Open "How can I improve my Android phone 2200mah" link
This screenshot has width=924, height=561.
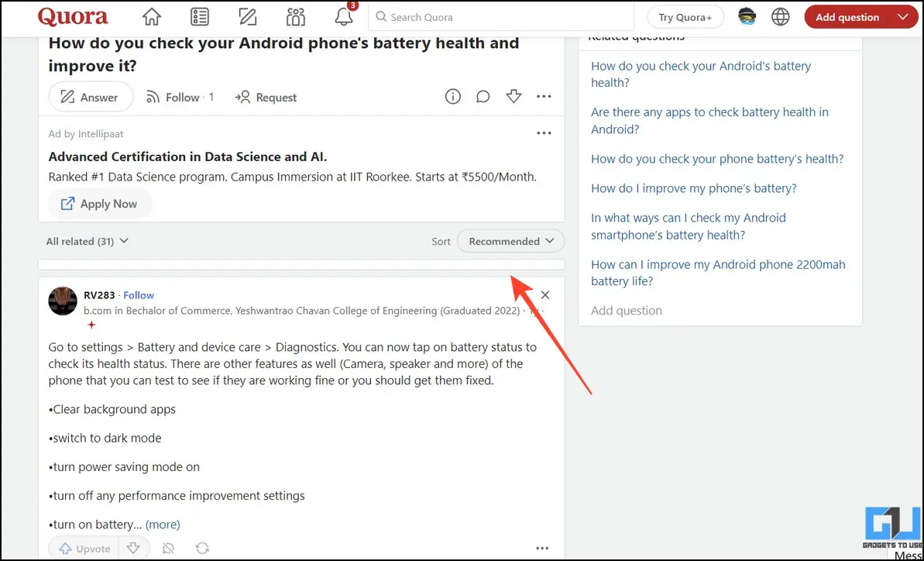pos(718,273)
